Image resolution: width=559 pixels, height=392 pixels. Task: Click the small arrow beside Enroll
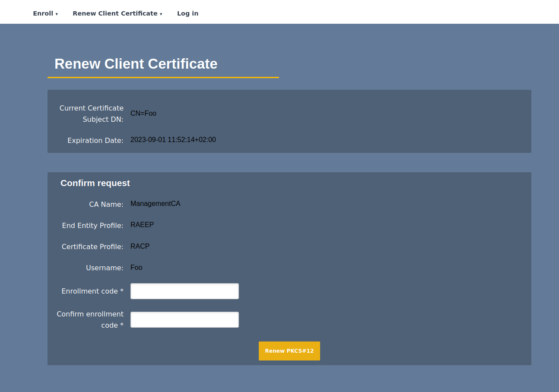57,14
